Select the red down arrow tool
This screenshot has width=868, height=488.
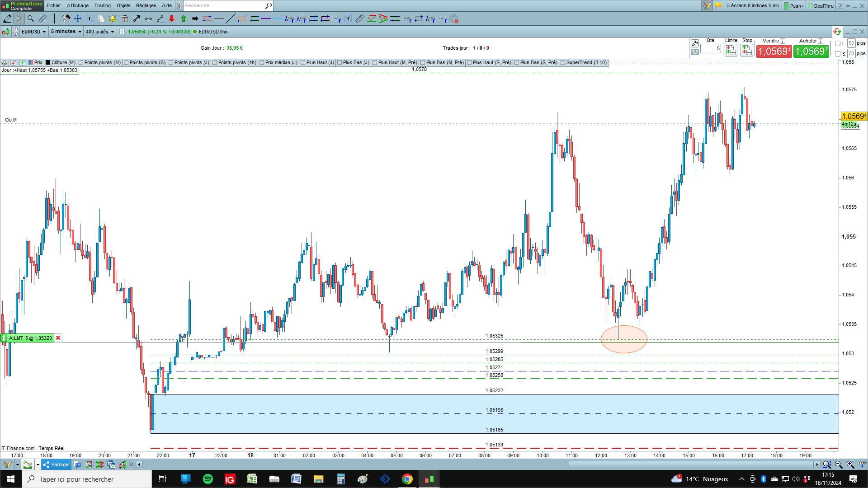(172, 19)
